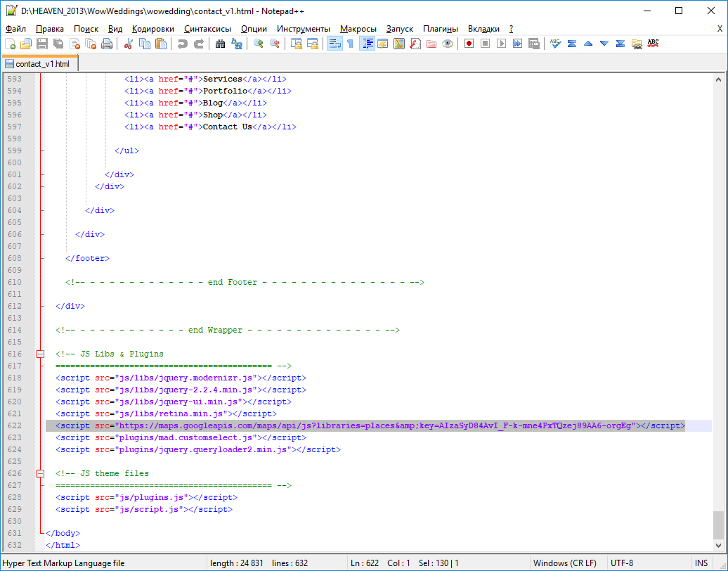
Task: Open the Плагины menu
Action: (440, 29)
